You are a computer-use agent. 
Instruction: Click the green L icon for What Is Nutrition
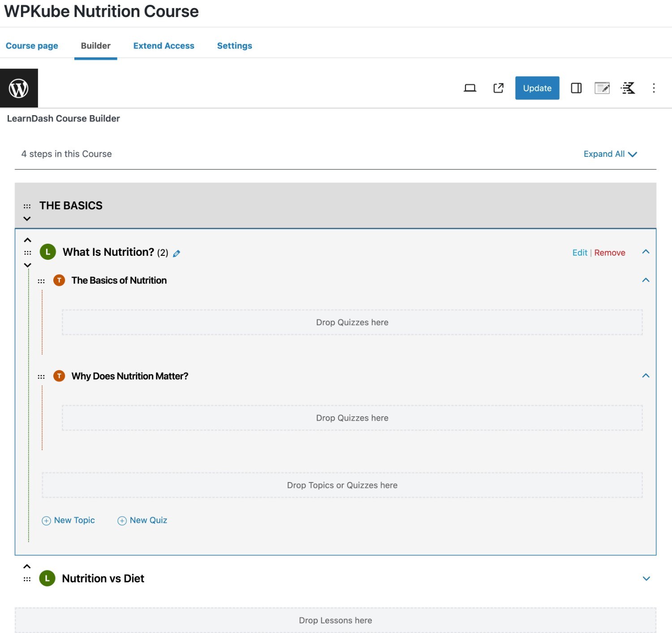pos(48,252)
